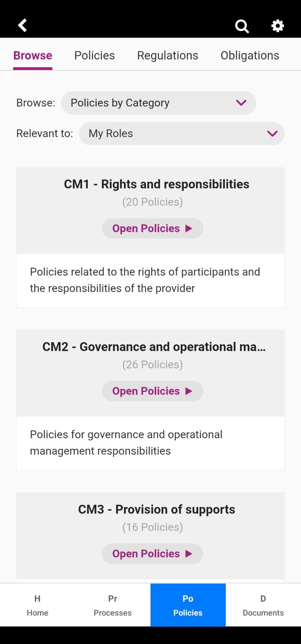
Task: Select Policies in bottom navigation
Action: pos(188,605)
